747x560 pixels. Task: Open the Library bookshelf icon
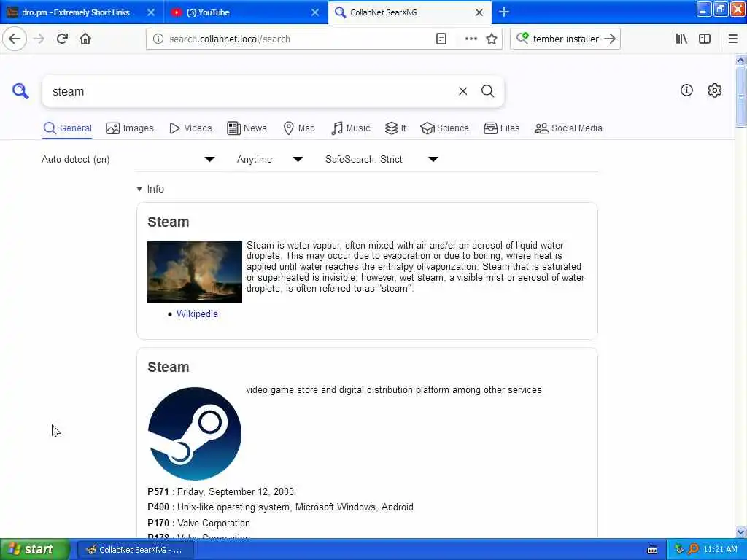(681, 39)
